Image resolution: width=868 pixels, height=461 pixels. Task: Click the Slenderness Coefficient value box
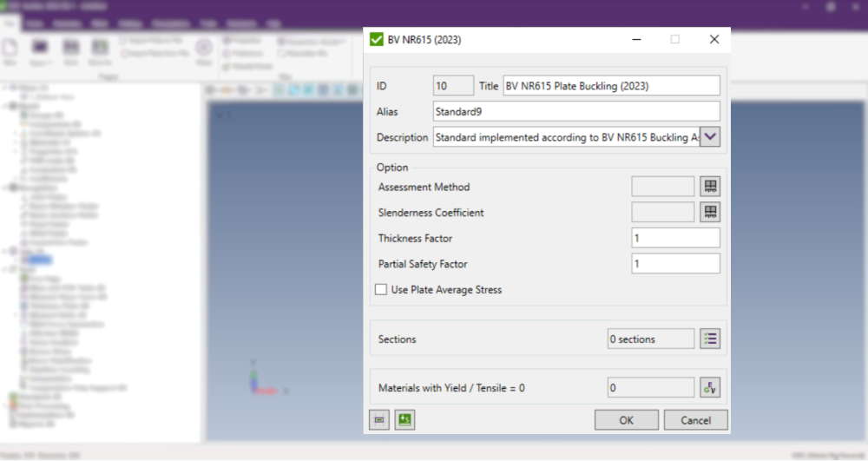pyautogui.click(x=663, y=212)
